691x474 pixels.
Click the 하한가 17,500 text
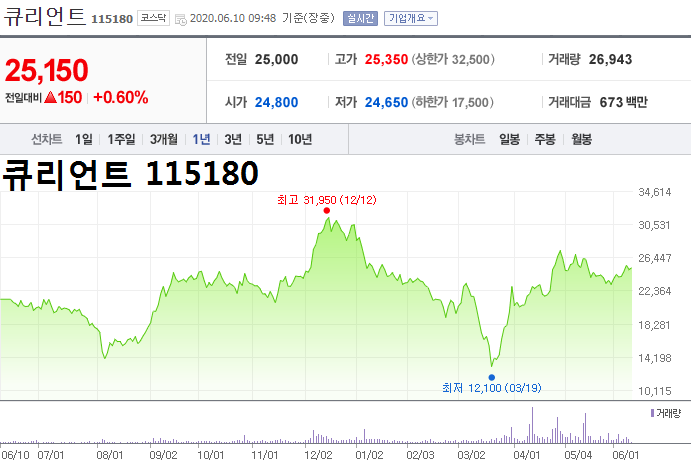click(453, 103)
